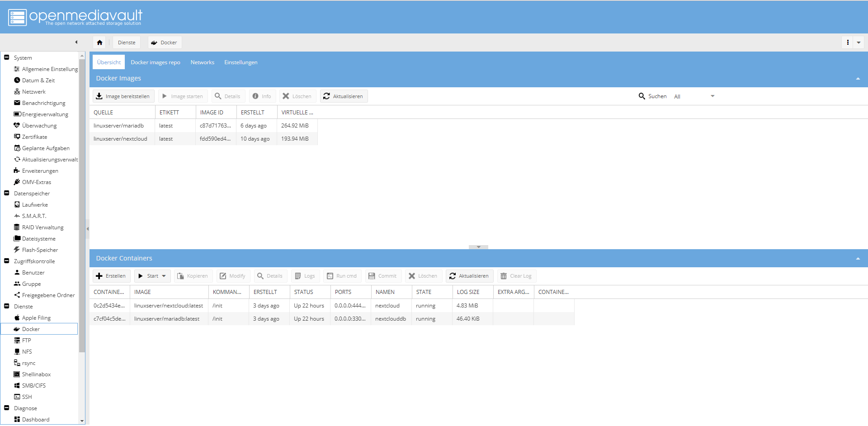This screenshot has height=426, width=868.
Task: Click Image bereitstellen download button
Action: (x=123, y=96)
